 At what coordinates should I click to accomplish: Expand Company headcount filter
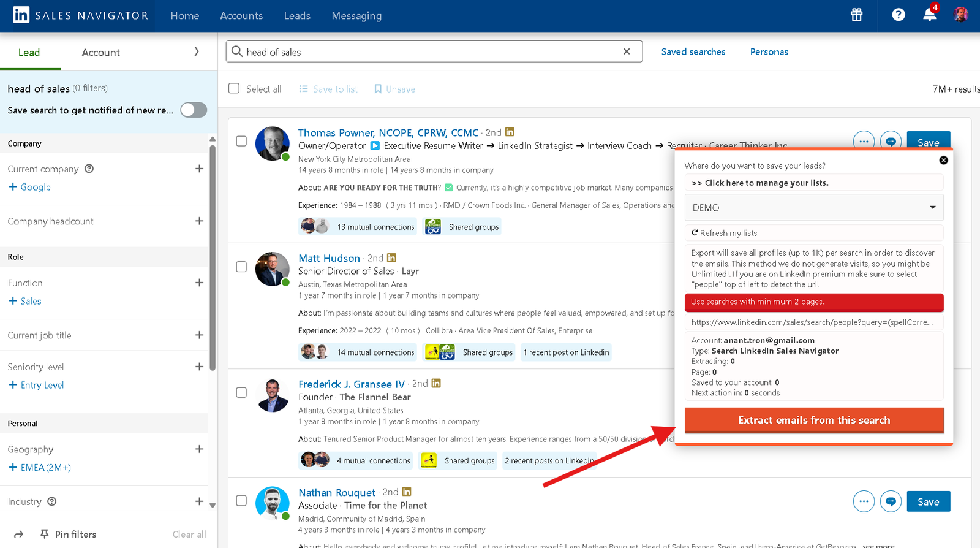[199, 221]
